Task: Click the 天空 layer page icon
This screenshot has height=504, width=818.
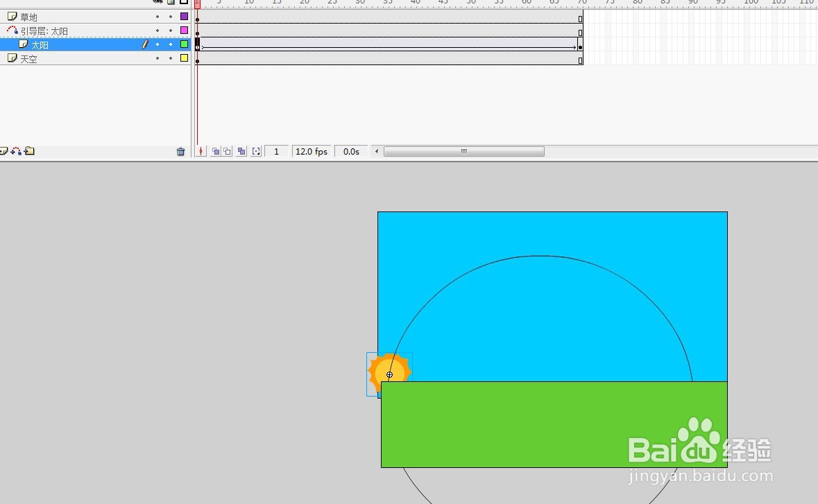Action: tap(12, 58)
